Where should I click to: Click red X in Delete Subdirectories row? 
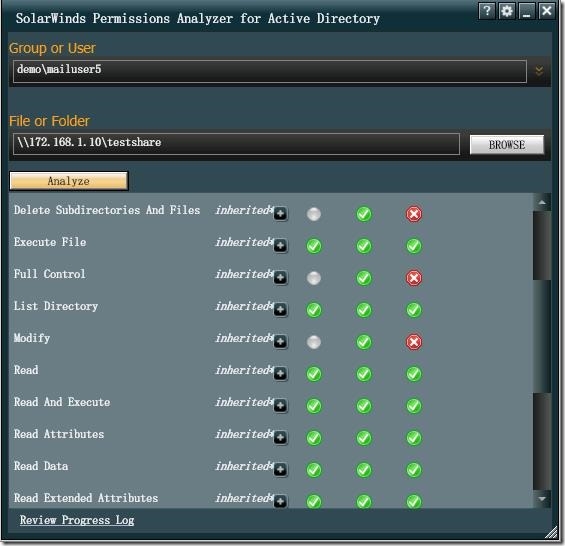(x=414, y=214)
